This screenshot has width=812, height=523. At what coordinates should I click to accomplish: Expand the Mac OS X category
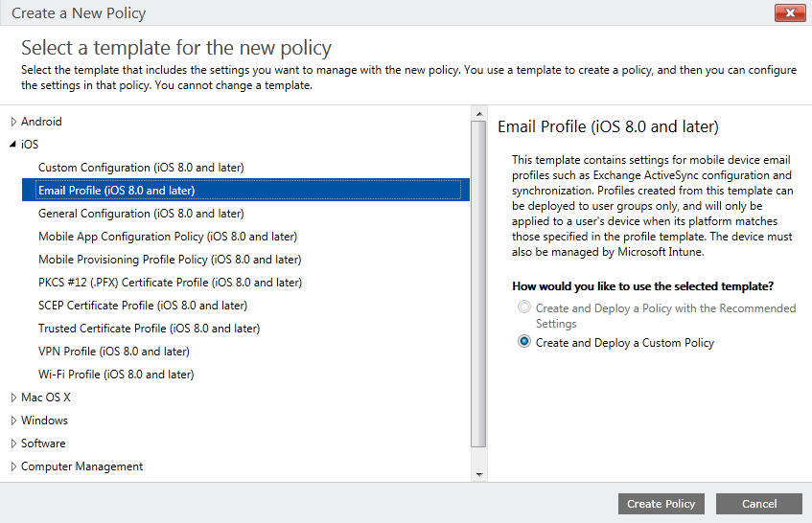click(14, 398)
